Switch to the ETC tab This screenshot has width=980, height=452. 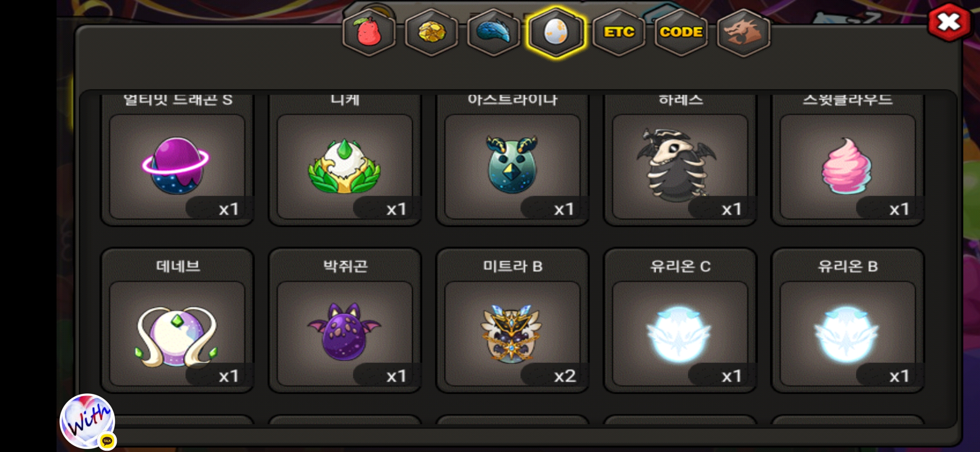click(x=619, y=33)
